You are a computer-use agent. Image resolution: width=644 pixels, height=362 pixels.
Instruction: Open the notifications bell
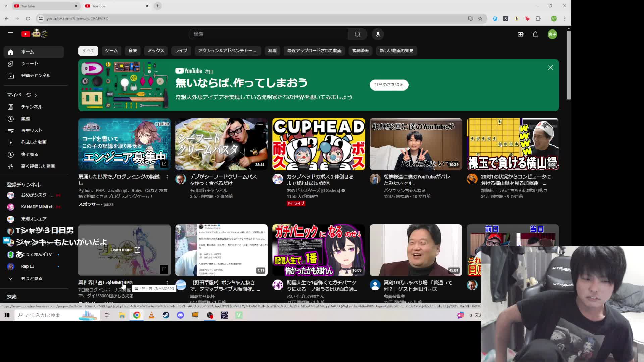point(535,34)
